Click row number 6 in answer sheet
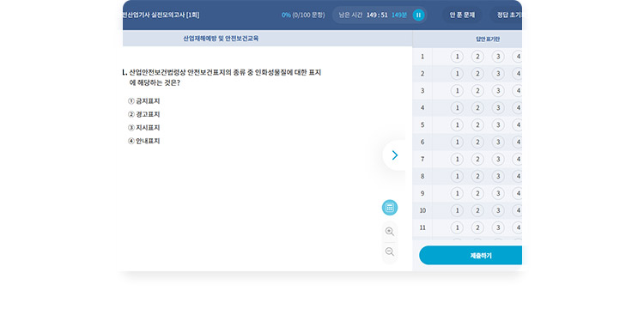This screenshot has height=315, width=644. tap(422, 142)
